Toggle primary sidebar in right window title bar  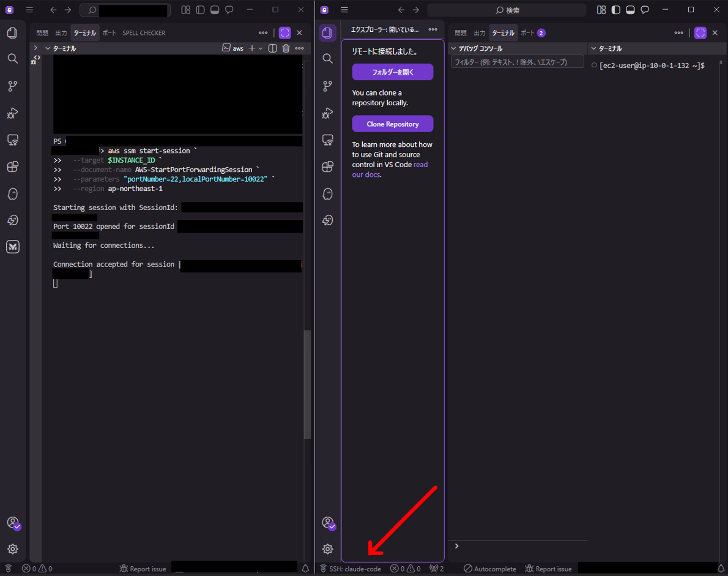click(x=615, y=10)
